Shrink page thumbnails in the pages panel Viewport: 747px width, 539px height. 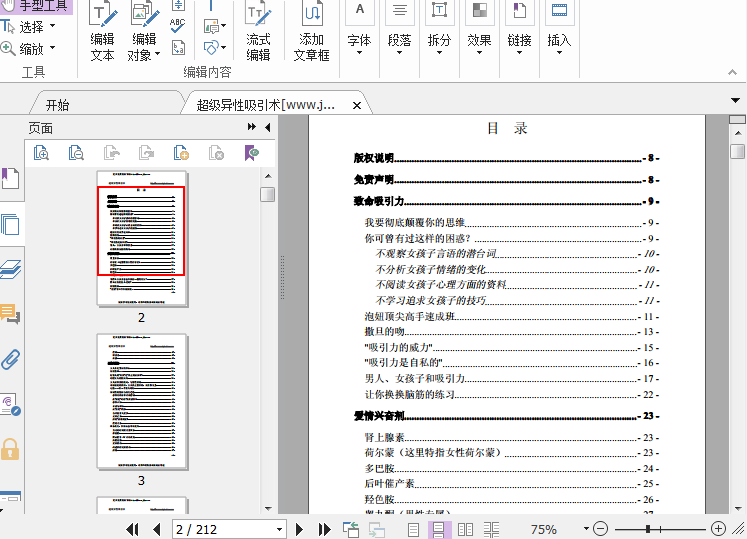click(x=76, y=153)
